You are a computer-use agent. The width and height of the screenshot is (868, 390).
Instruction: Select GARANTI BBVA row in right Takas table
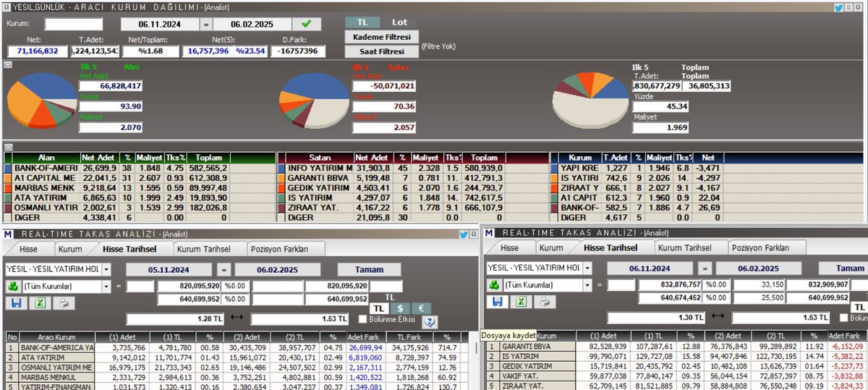pos(675,347)
